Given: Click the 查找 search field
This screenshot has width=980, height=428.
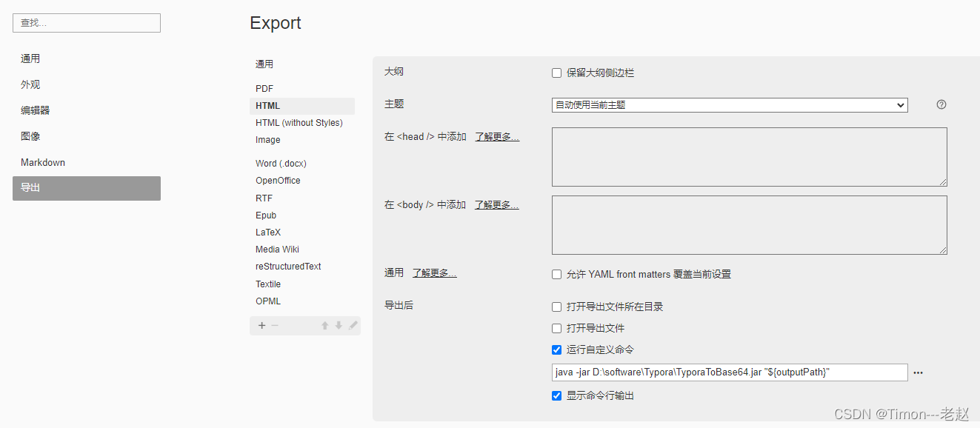Looking at the screenshot, I should coord(87,23).
